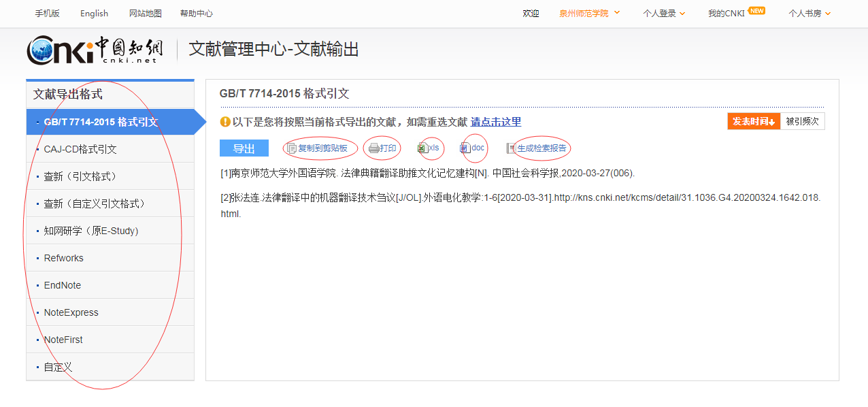Open 我的CNKI in top bar
868x407 pixels.
[727, 13]
